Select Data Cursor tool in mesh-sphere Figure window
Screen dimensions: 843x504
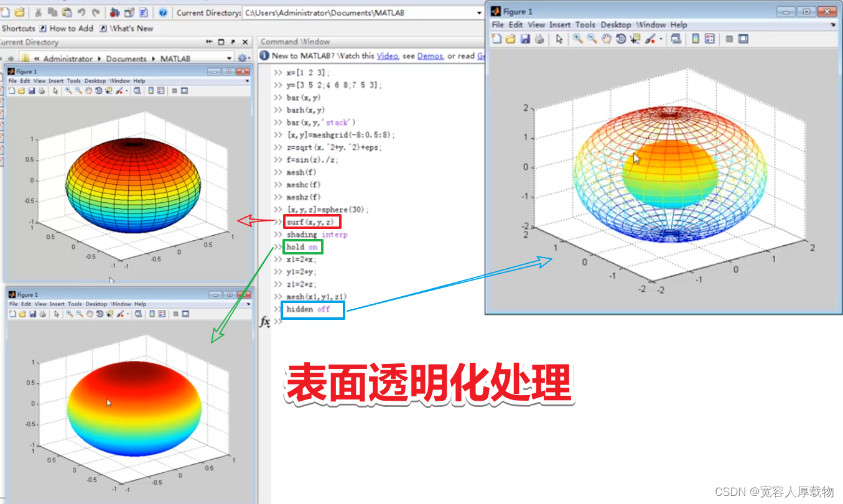(635, 39)
